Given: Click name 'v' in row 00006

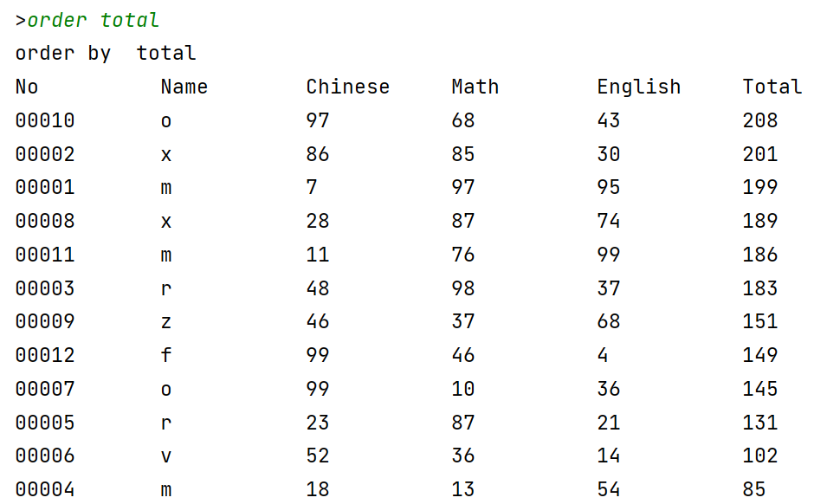Looking at the screenshot, I should pyautogui.click(x=166, y=456).
